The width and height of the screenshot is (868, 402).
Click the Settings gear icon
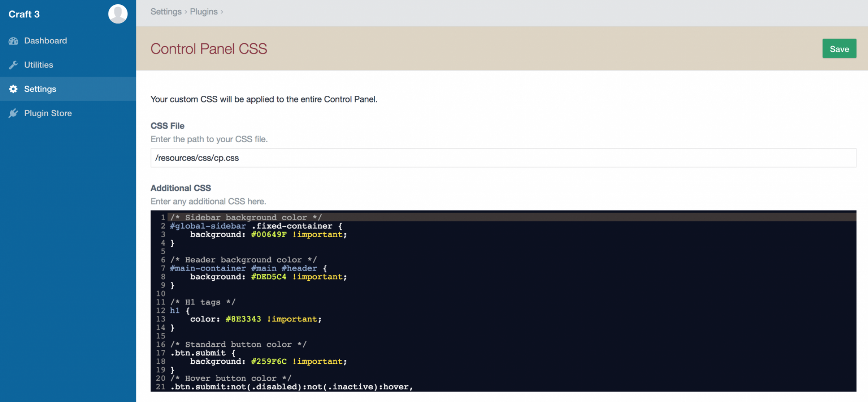14,89
